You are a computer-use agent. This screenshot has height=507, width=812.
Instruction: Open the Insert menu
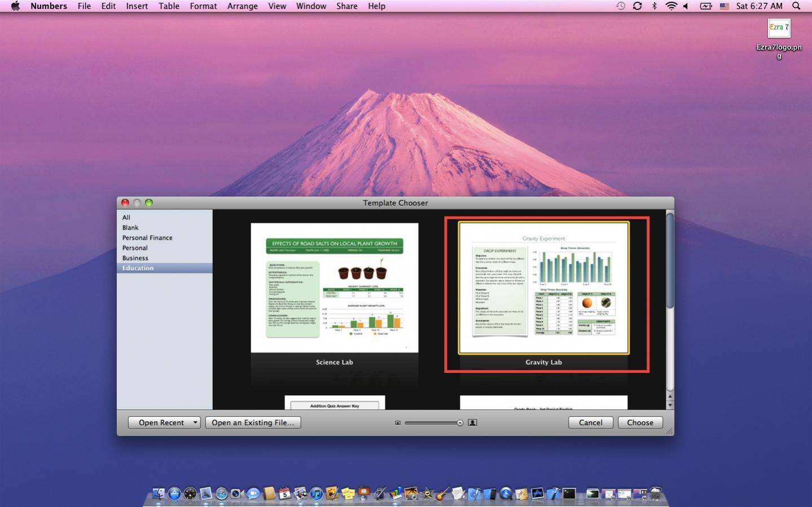pos(137,6)
